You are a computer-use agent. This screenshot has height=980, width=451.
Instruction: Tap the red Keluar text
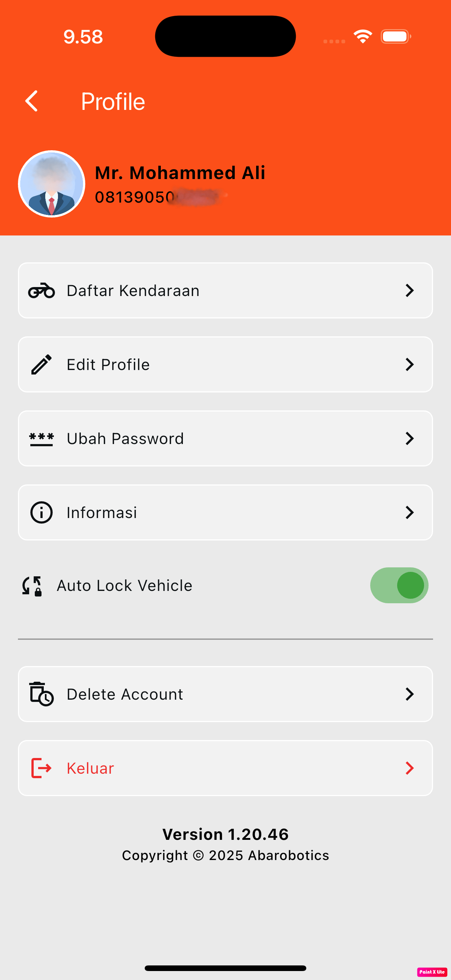point(90,768)
